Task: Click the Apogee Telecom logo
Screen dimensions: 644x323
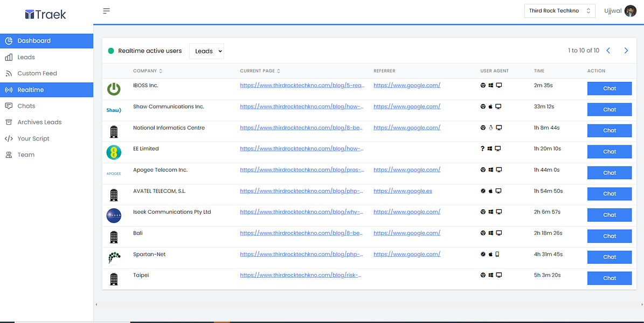Action: [114, 173]
